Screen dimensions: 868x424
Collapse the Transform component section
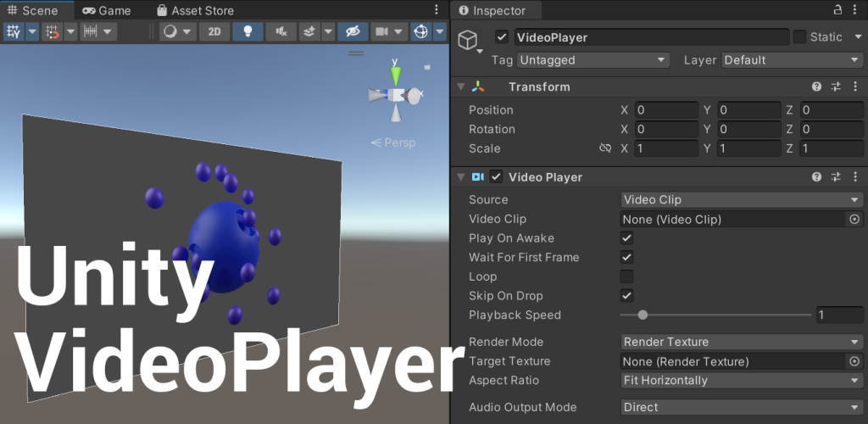click(461, 86)
